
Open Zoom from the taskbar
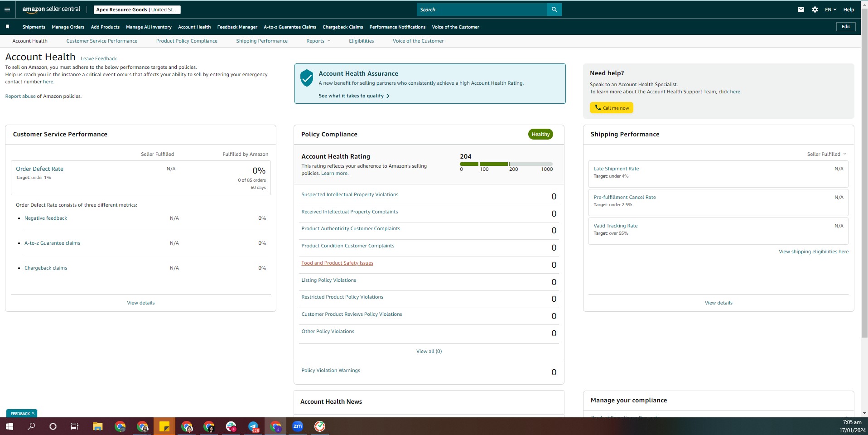(298, 426)
